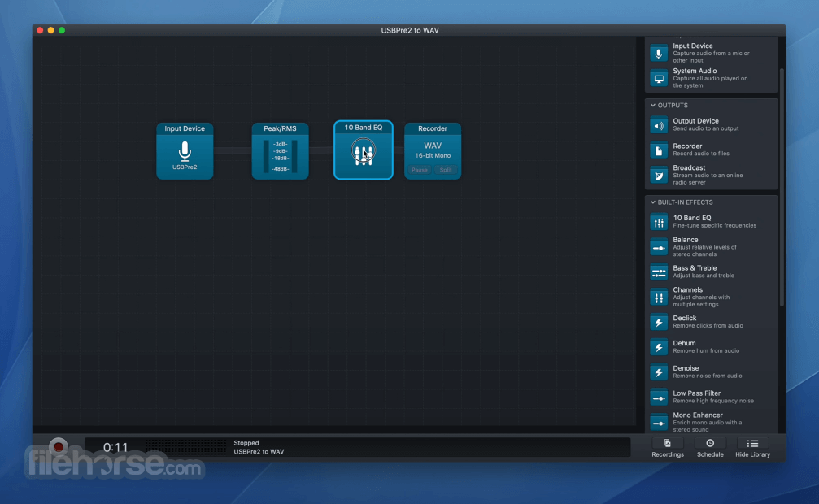The width and height of the screenshot is (819, 504).
Task: Click the System Audio monitor icon
Action: coord(659,78)
